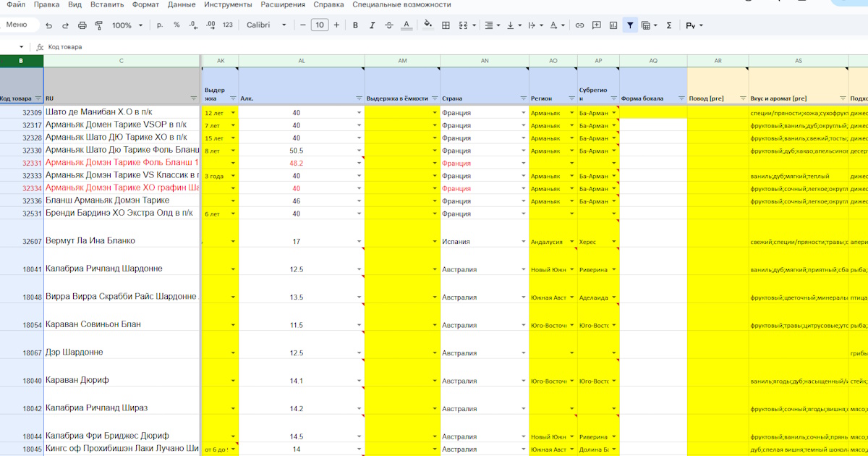Click the font size field

pyautogui.click(x=320, y=25)
